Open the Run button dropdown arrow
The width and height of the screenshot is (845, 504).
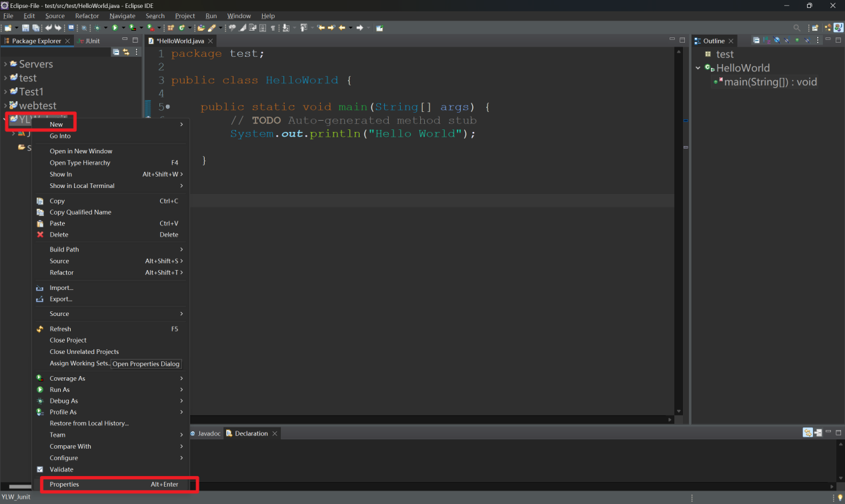[x=123, y=28]
